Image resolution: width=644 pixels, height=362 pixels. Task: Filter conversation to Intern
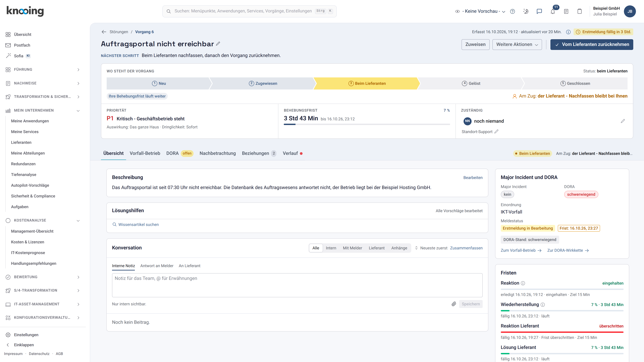(331, 248)
